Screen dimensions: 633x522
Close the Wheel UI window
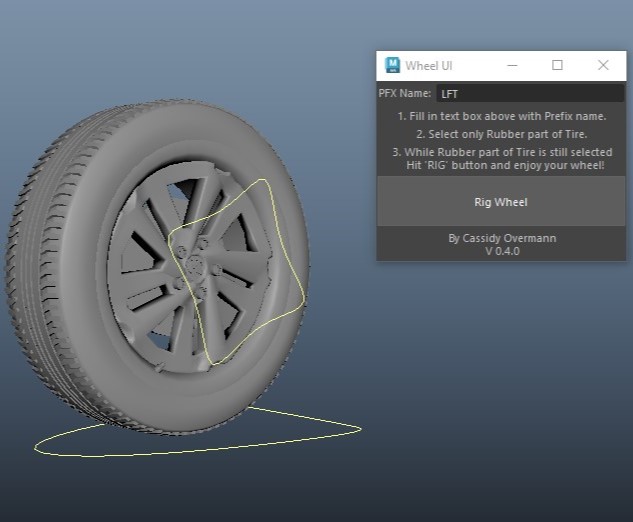click(x=603, y=65)
